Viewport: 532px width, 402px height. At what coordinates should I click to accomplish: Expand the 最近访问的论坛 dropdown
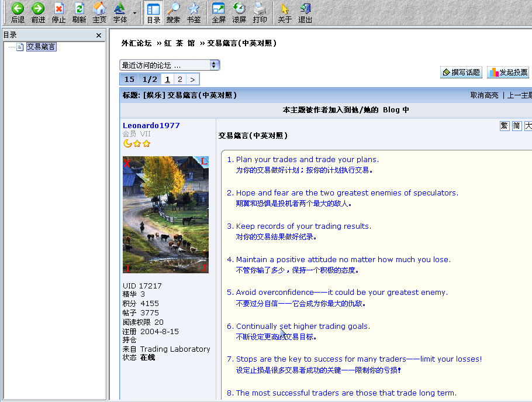click(214, 65)
